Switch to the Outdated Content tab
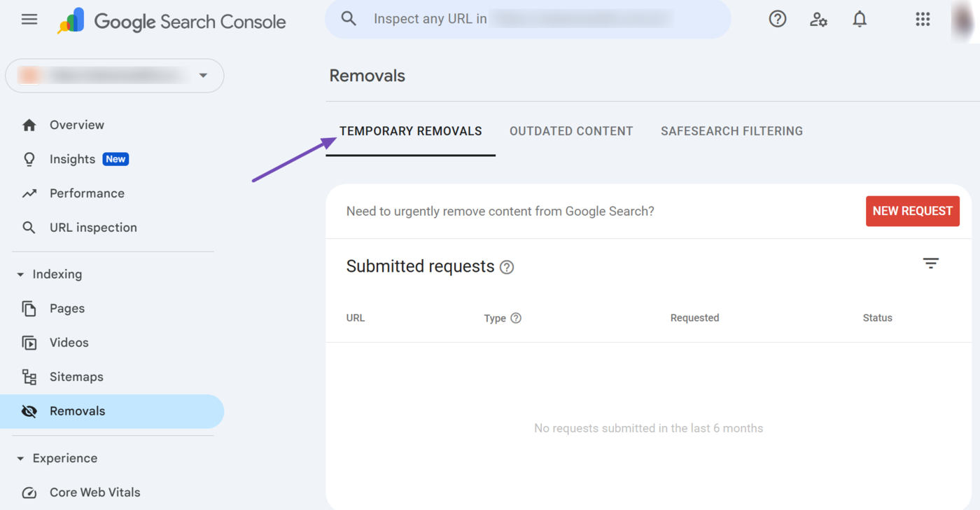The width and height of the screenshot is (980, 510). coord(571,131)
